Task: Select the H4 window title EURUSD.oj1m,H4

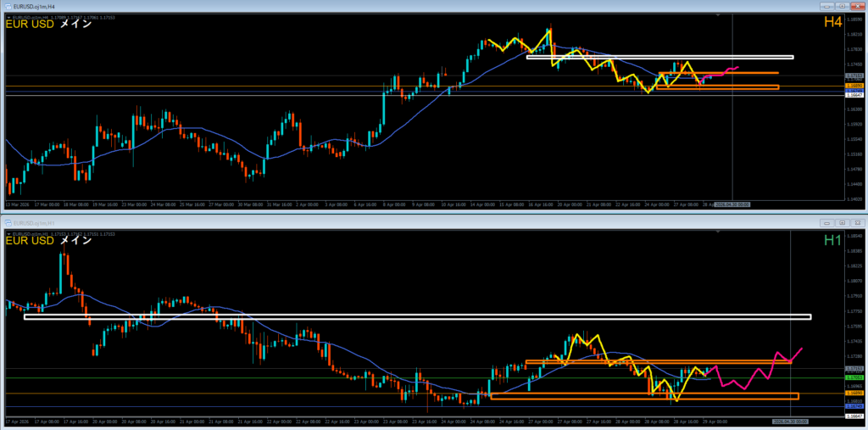Action: coord(33,6)
